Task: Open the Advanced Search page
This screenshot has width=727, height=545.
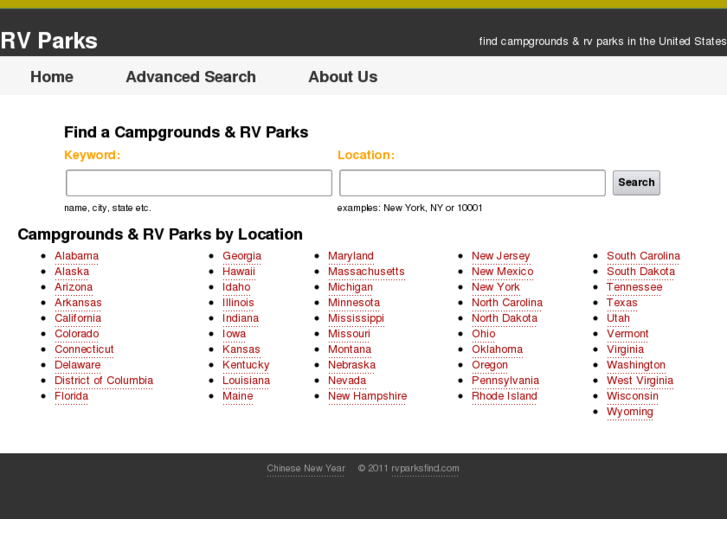Action: point(191,77)
